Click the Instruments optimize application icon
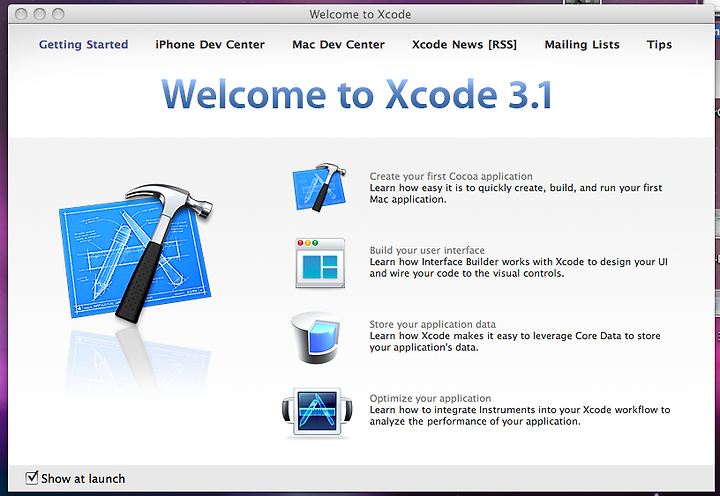 point(317,412)
